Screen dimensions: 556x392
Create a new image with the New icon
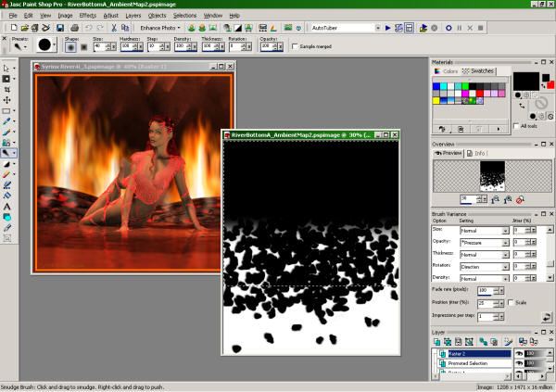(x=14, y=28)
